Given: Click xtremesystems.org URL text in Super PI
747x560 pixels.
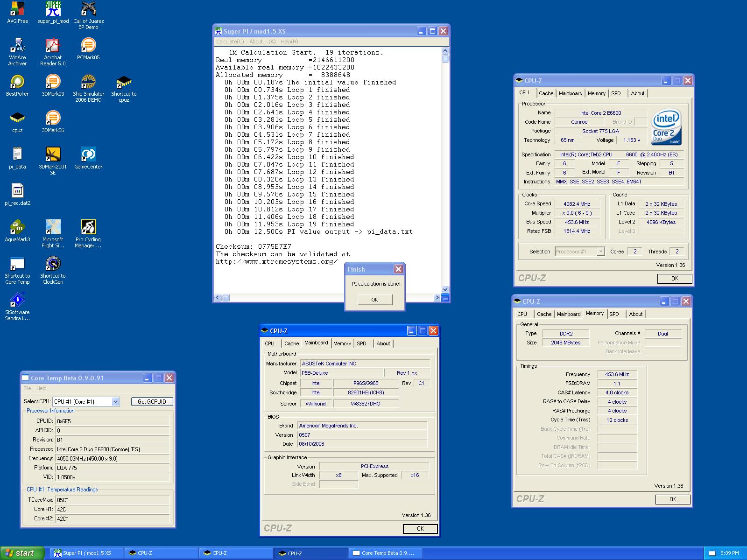Looking at the screenshot, I should click(276, 261).
